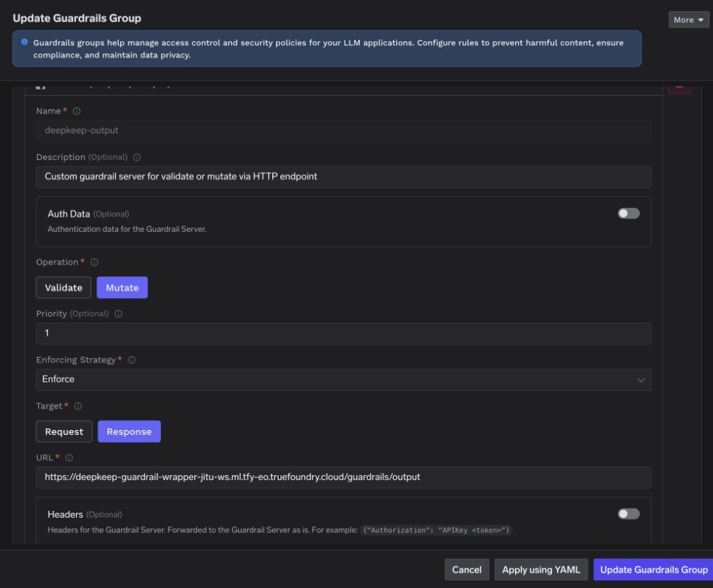Click the 'Update Guardrails Group' dialog title
The width and height of the screenshot is (713, 588).
[77, 18]
